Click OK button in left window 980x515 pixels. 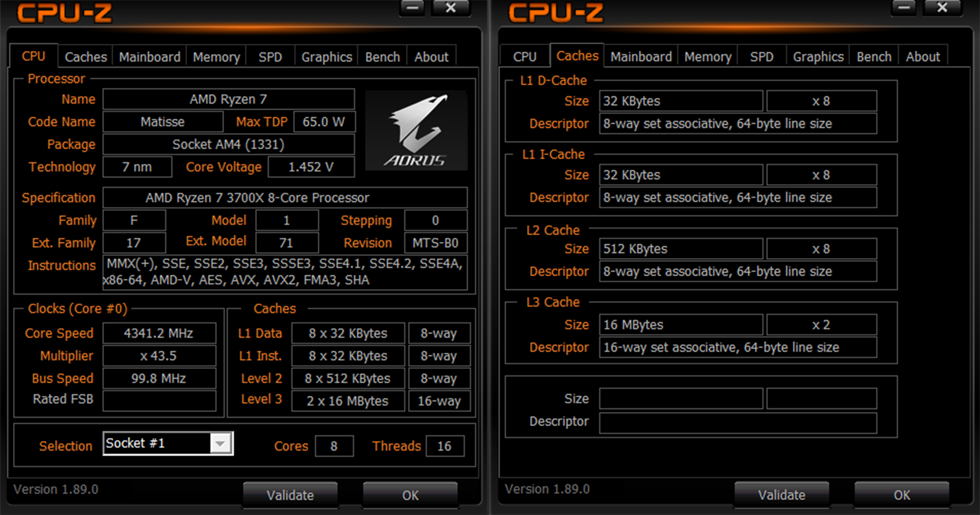[x=410, y=495]
